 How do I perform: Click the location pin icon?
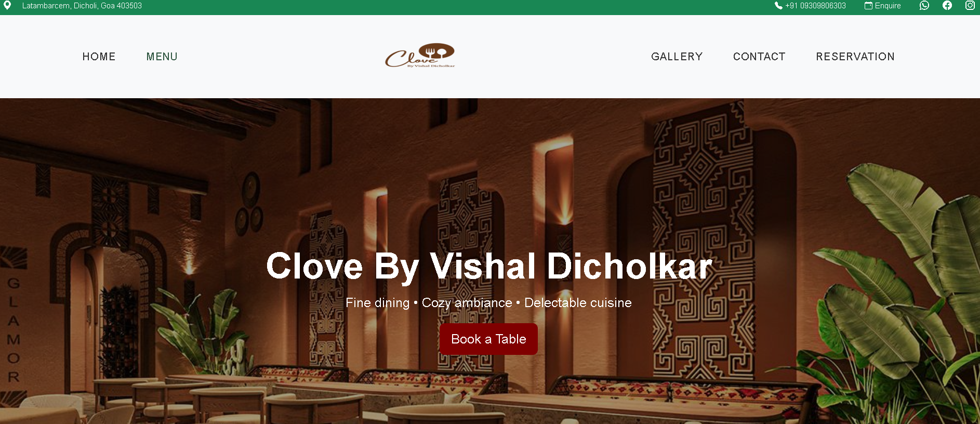pyautogui.click(x=7, y=5)
